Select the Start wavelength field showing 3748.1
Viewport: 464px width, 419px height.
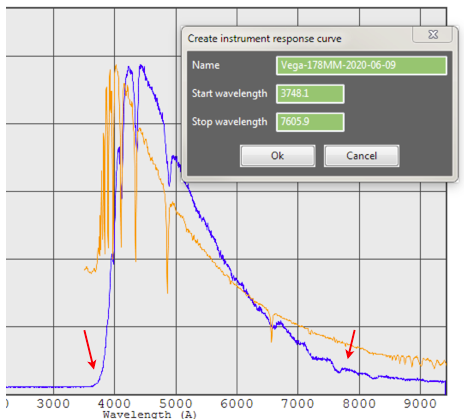[x=310, y=94]
